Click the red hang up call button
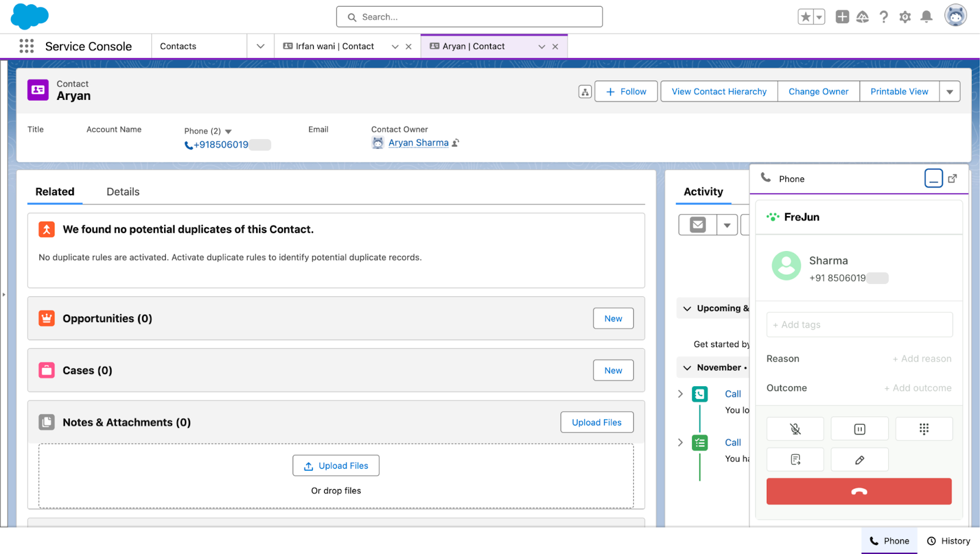This screenshot has height=554, width=980. point(859,492)
